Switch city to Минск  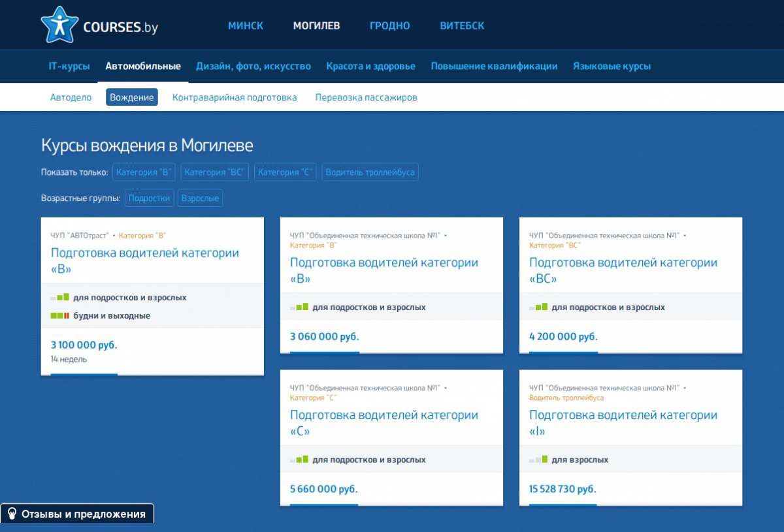[x=246, y=26]
